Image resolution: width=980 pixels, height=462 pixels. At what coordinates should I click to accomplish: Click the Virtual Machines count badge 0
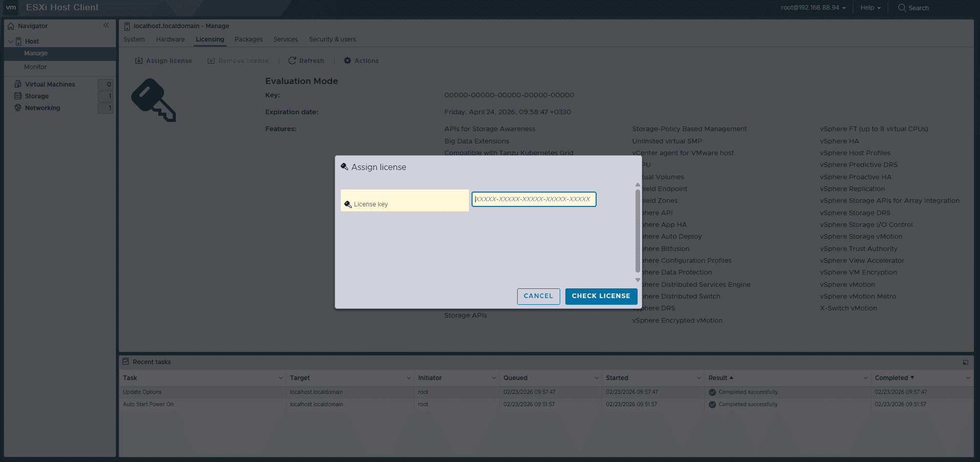[x=106, y=84]
